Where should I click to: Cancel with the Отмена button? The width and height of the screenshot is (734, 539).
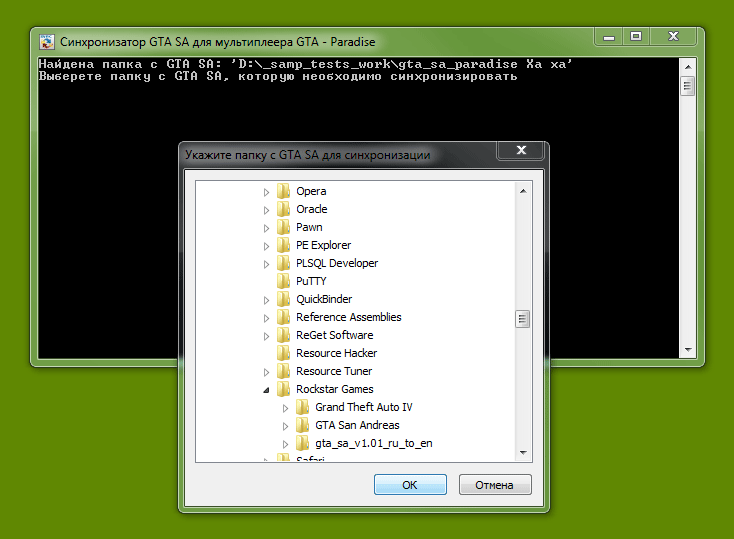(x=495, y=485)
